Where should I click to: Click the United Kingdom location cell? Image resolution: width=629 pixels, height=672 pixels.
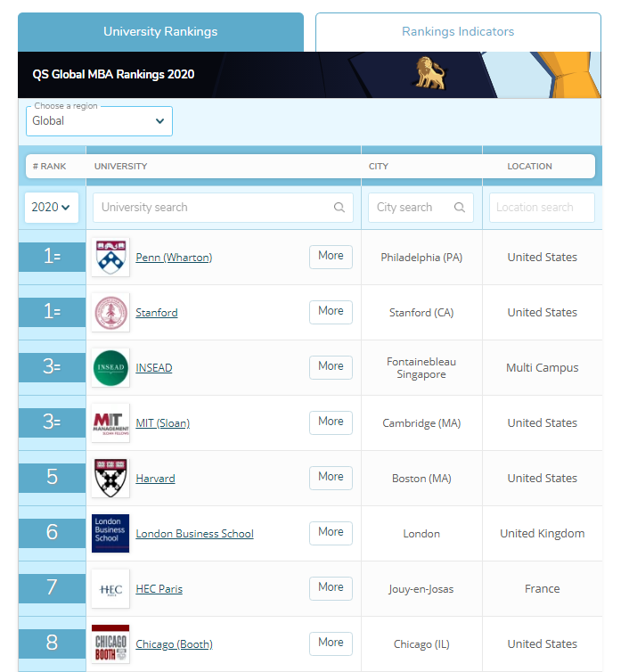(542, 534)
